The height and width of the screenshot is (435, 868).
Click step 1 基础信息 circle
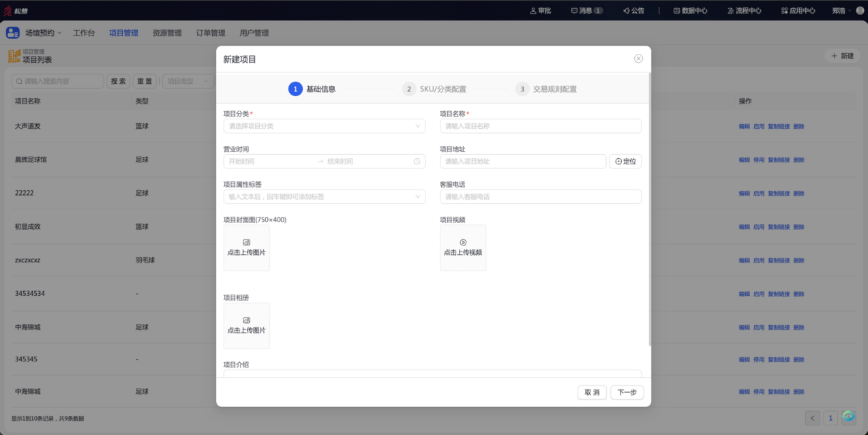[295, 89]
